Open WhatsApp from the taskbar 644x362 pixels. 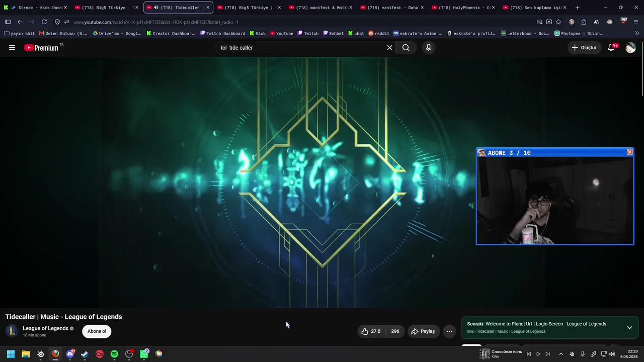(144, 354)
